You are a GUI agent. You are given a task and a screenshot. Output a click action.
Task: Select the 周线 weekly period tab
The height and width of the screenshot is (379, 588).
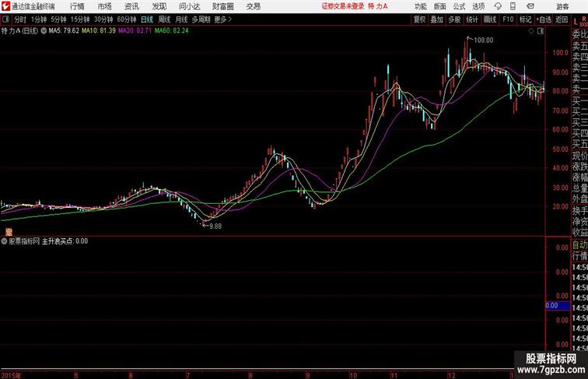164,19
